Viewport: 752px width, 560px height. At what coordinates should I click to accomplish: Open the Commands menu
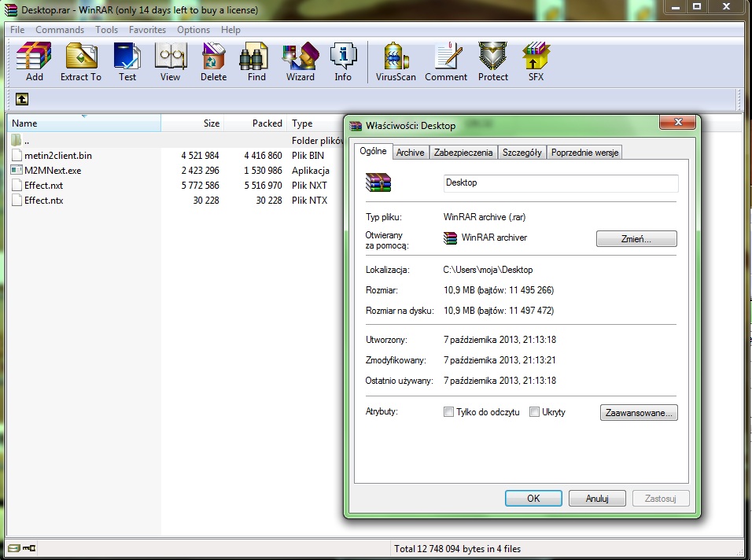[x=60, y=30]
